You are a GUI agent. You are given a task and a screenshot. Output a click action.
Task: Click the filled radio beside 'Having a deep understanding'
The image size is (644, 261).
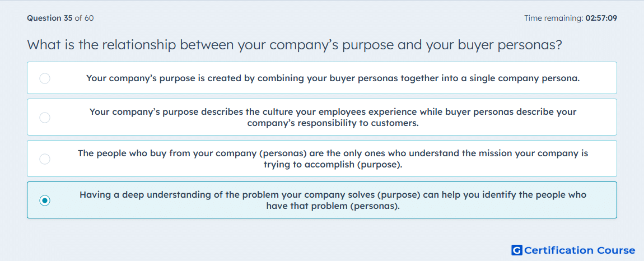coord(45,200)
